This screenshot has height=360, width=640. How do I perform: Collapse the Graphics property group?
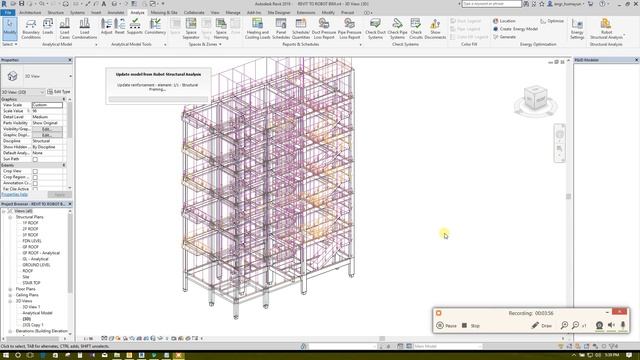(64, 99)
